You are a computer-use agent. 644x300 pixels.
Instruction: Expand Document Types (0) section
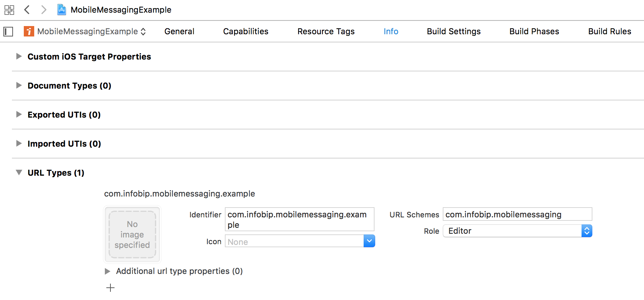pos(19,85)
